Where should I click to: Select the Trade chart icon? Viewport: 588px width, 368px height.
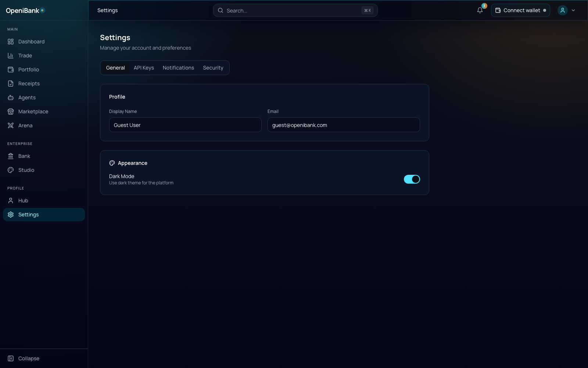(x=11, y=56)
